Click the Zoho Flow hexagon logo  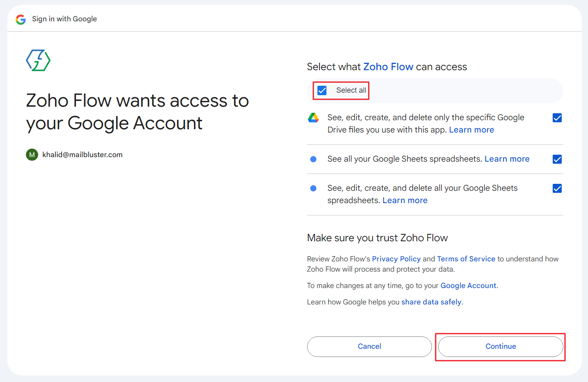[38, 60]
